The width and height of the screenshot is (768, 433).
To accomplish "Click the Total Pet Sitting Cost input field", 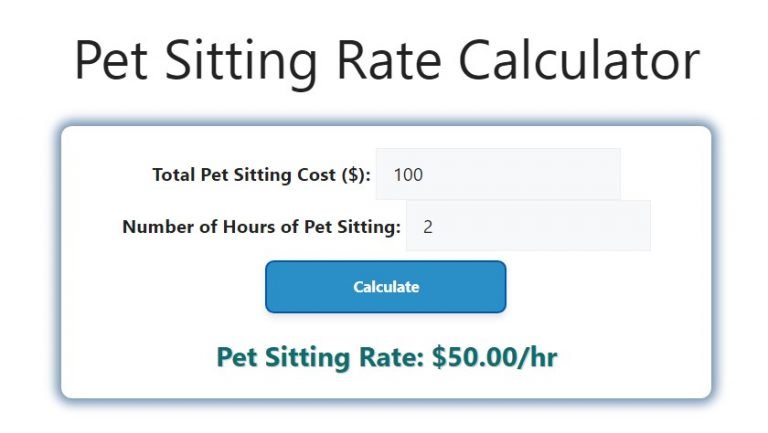I will [497, 174].
